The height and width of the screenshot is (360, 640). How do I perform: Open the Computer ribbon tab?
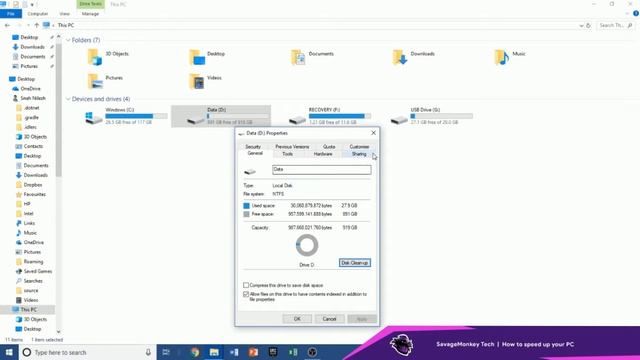click(38, 14)
